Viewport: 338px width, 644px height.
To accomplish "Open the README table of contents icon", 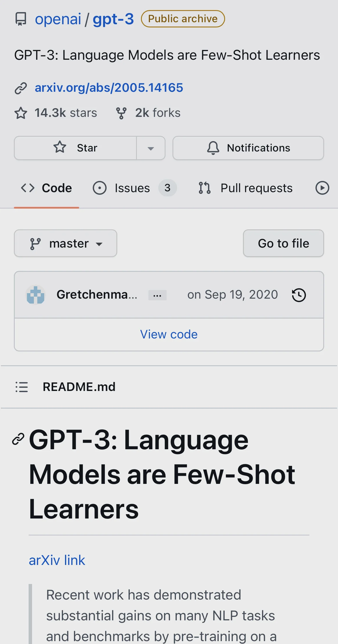I will click(x=22, y=387).
